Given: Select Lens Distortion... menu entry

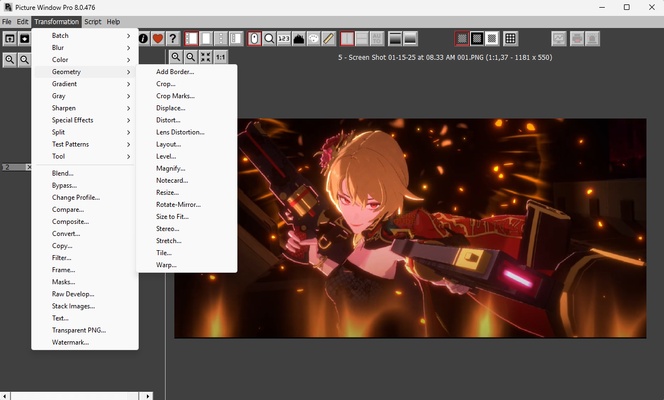Looking at the screenshot, I should [x=186, y=132].
